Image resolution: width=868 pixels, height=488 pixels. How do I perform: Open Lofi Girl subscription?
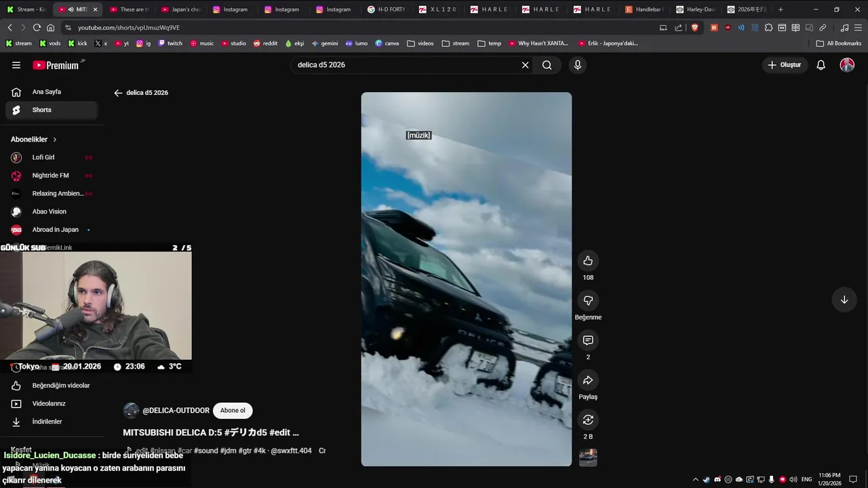(51, 157)
